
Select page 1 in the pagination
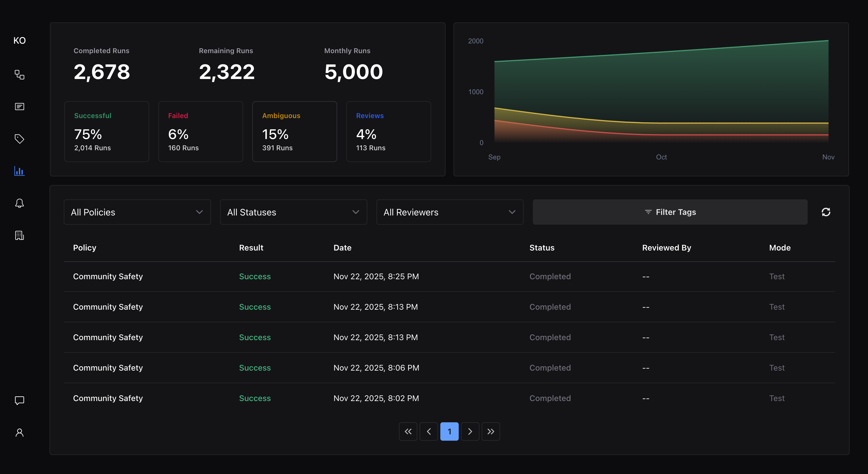coord(450,431)
